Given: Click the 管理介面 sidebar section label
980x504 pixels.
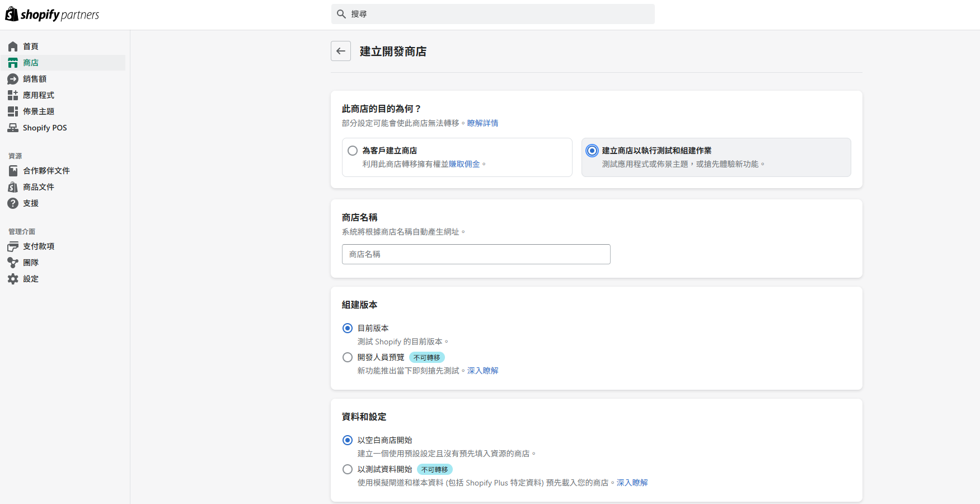Looking at the screenshot, I should coord(22,232).
